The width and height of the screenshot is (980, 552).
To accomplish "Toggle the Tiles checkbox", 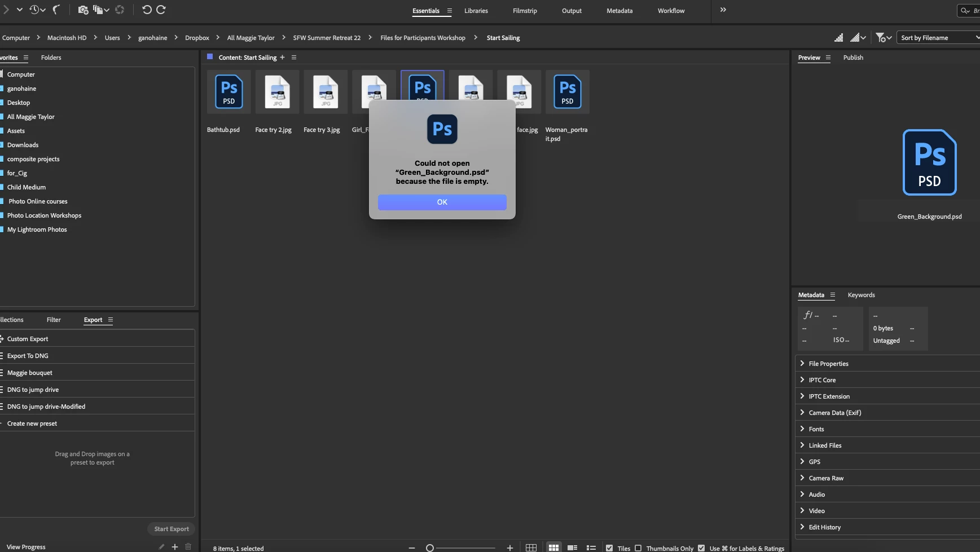I will pyautogui.click(x=609, y=548).
